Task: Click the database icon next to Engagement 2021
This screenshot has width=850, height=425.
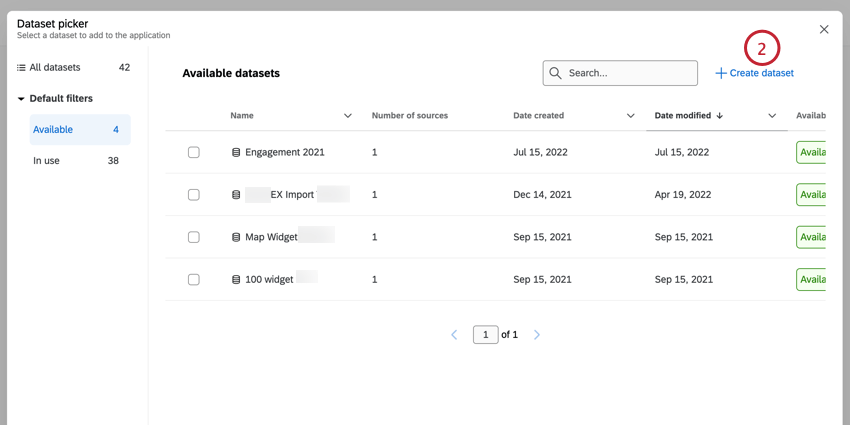Action: pos(236,153)
